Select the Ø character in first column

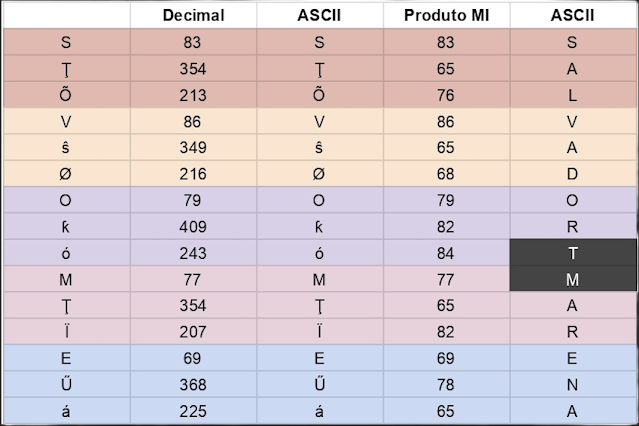point(66,174)
